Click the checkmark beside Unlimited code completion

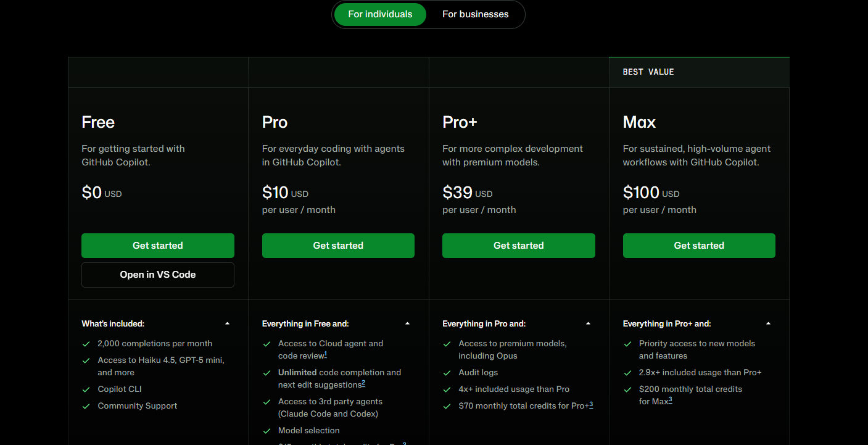click(267, 373)
